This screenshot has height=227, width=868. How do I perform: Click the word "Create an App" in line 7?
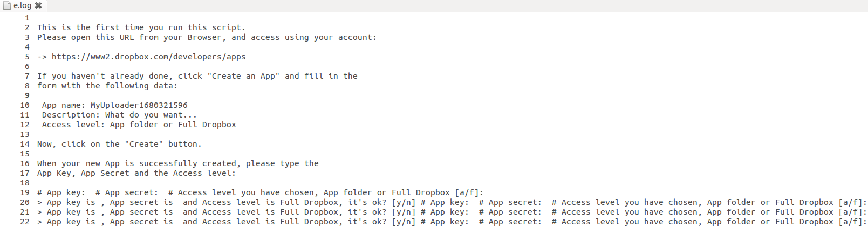pyautogui.click(x=243, y=76)
